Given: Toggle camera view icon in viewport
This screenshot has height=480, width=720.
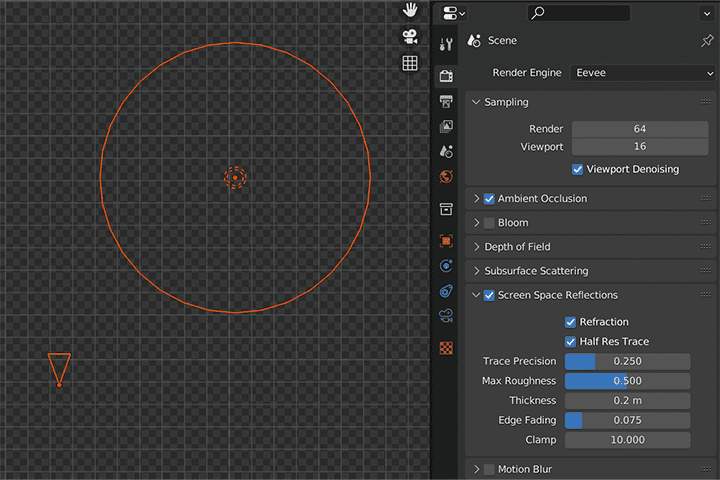Looking at the screenshot, I should [x=410, y=36].
